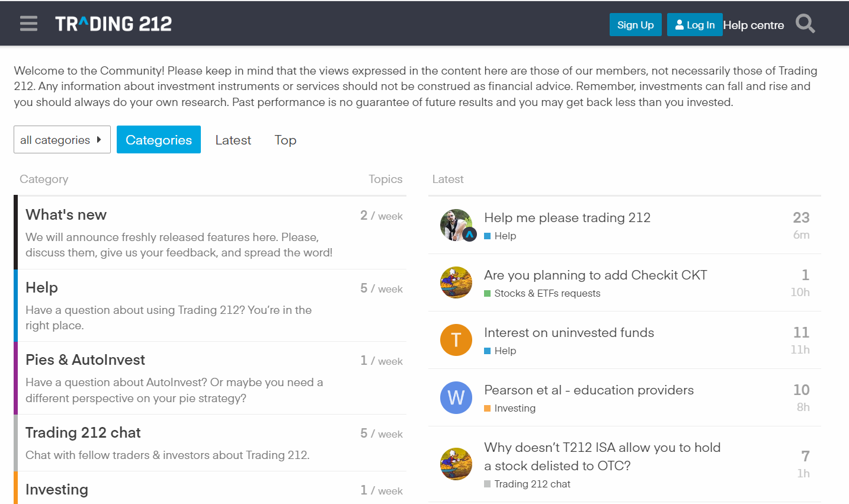Switch to the Latest tab
This screenshot has width=849, height=504.
pos(233,140)
